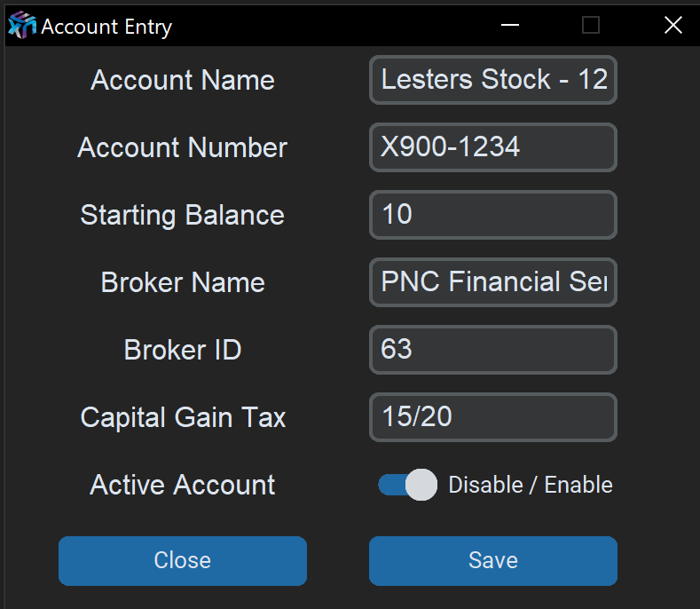This screenshot has height=609, width=700.
Task: Focus the Account Name text field
Action: pos(492,80)
